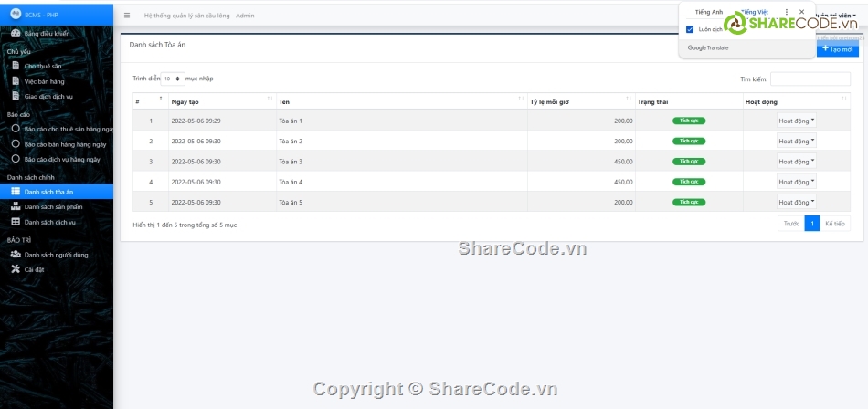868x409 pixels.
Task: Open Danh sách người dùng in sidebar
Action: [56, 255]
